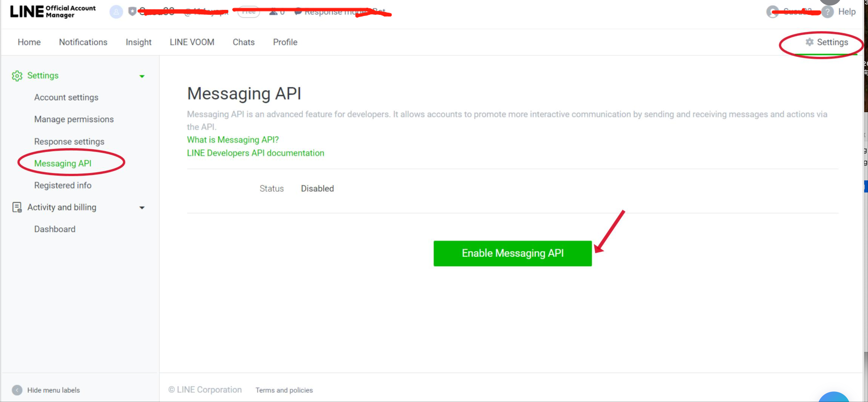Select Response settings in sidebar

(x=69, y=142)
